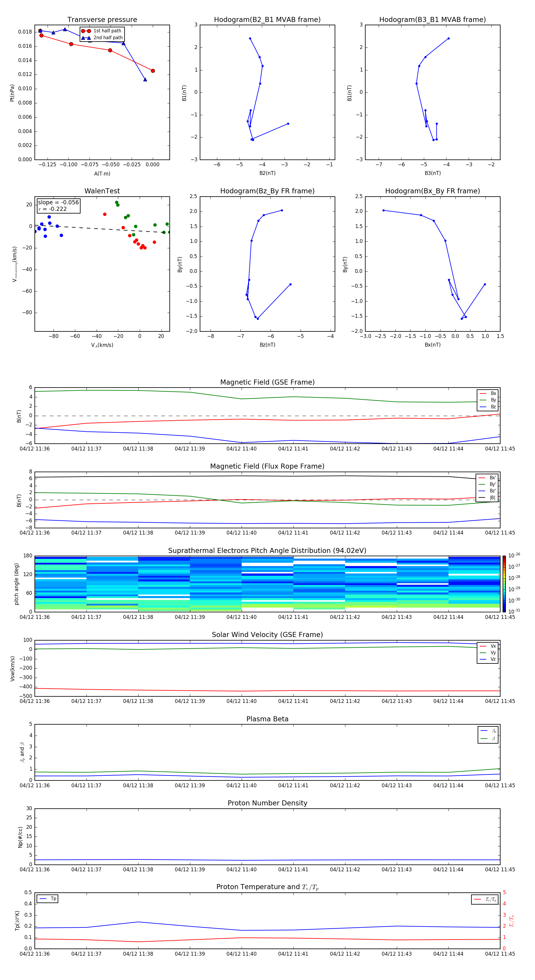Click the "Proton Number Density" title

[267, 803]
